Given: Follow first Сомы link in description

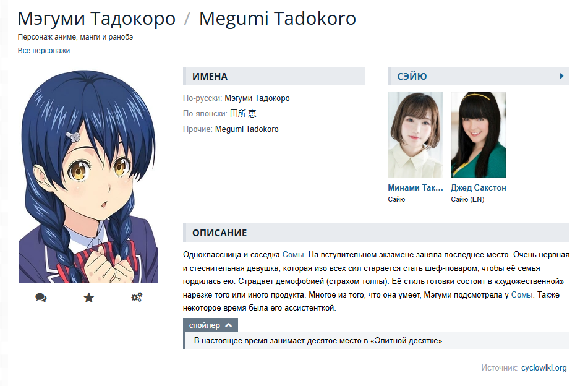Looking at the screenshot, I should [x=293, y=255].
